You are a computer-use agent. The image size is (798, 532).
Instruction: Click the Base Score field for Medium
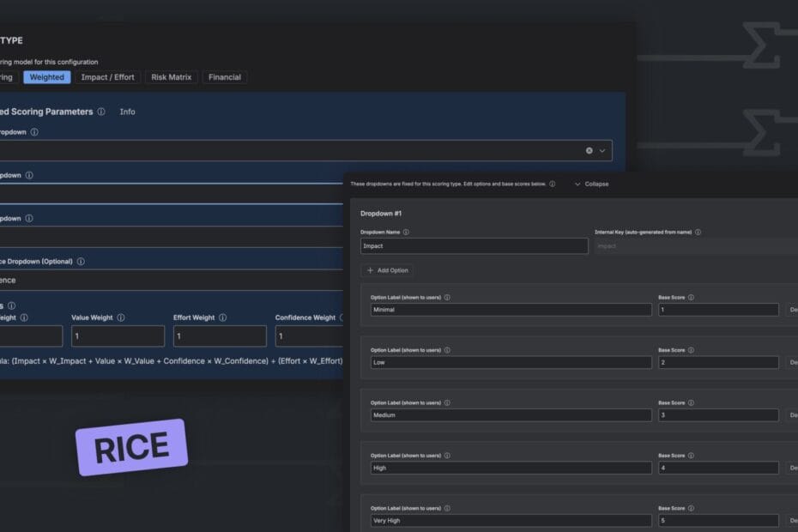[718, 415]
